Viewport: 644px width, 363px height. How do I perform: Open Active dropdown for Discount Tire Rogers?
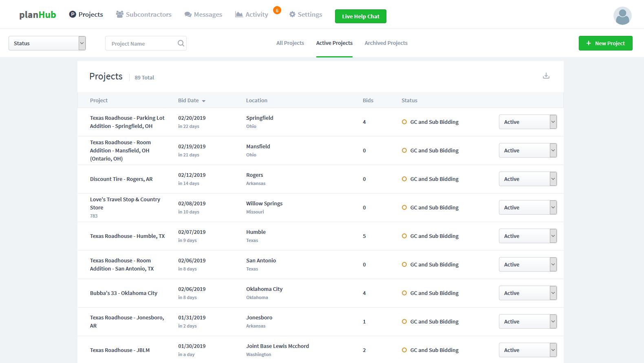tap(528, 179)
